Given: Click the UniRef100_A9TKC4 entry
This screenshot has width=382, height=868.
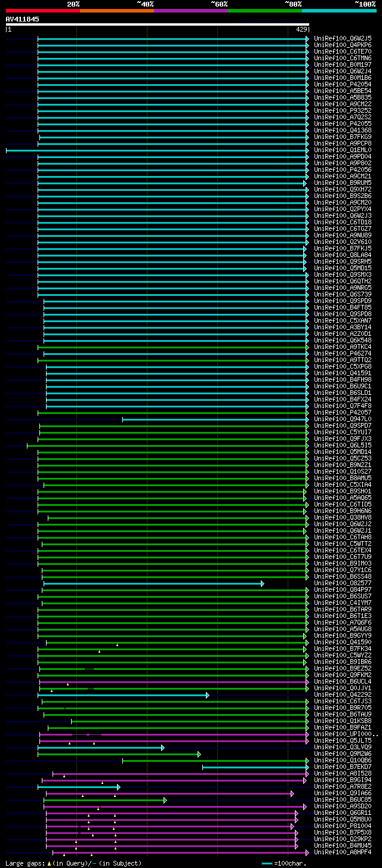Looking at the screenshot, I should pyautogui.click(x=343, y=347).
